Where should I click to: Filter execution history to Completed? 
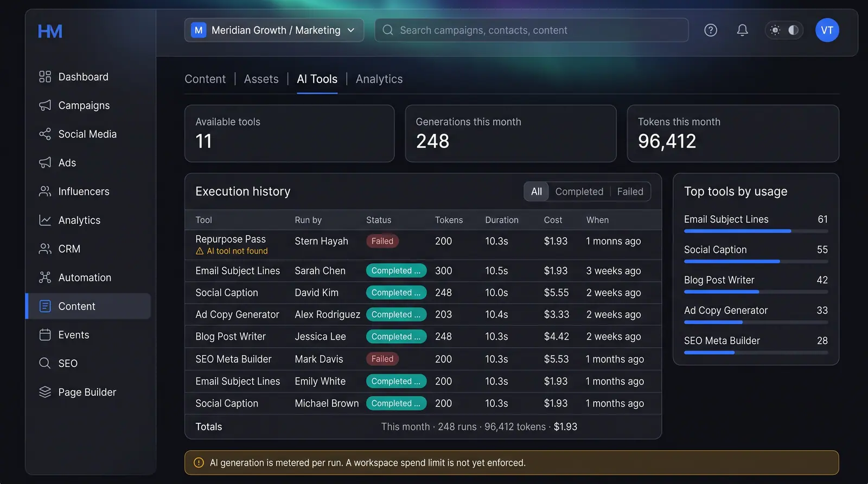[579, 191]
